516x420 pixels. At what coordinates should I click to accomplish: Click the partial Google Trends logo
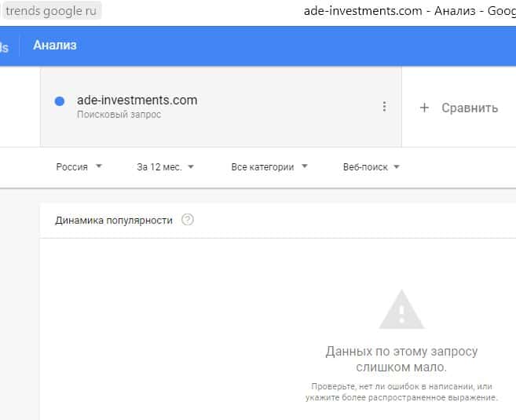click(x=5, y=46)
